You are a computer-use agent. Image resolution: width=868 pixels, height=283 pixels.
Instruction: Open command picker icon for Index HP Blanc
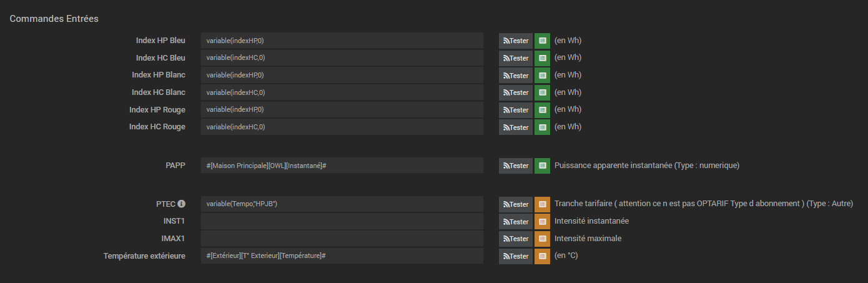(542, 76)
